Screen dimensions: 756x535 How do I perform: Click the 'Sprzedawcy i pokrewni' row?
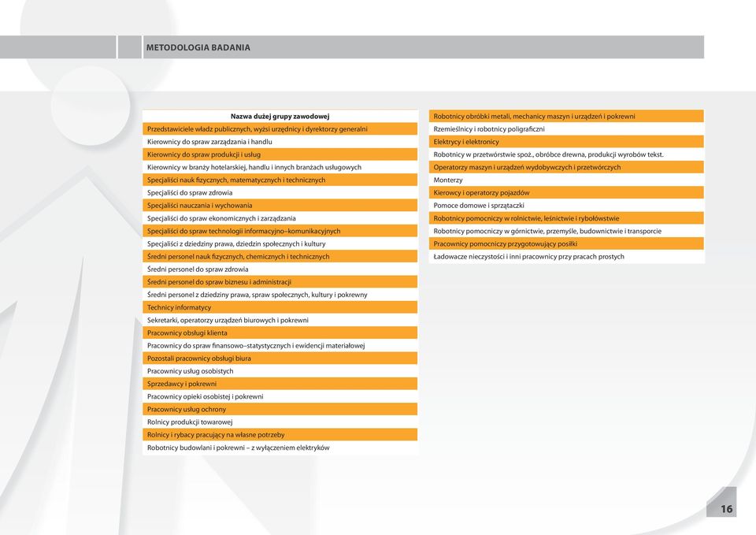(x=280, y=384)
